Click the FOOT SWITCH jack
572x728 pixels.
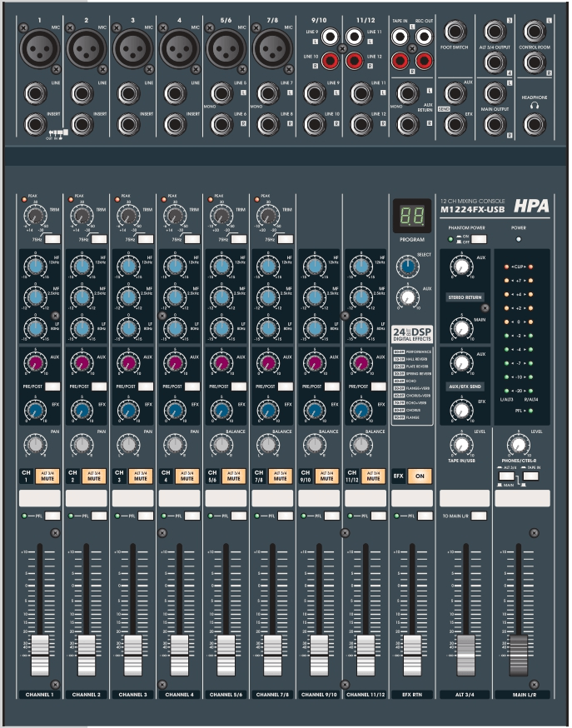click(455, 32)
